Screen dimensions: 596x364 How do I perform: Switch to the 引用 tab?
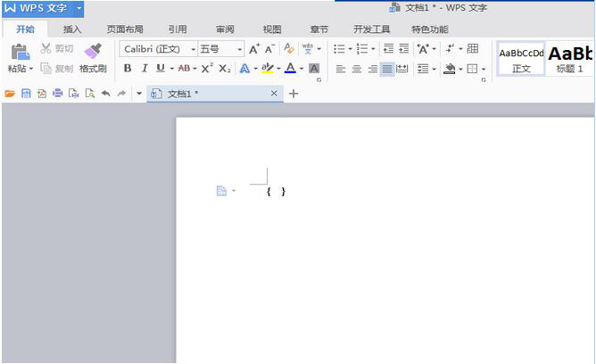coord(178,29)
